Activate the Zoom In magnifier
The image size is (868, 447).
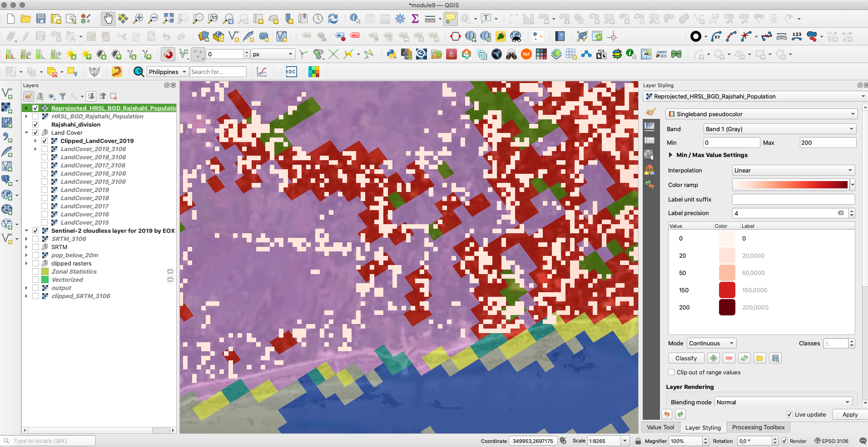coord(138,19)
